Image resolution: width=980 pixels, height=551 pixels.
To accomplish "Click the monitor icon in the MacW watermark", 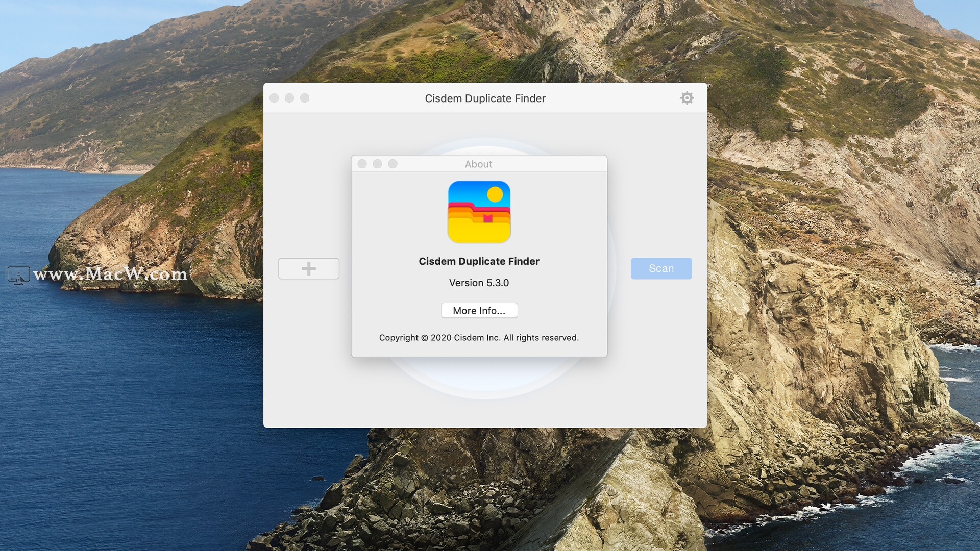I will point(18,275).
